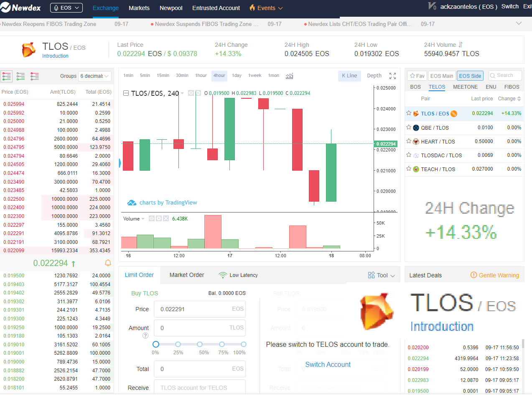This screenshot has height=402, width=532.
Task: Show buy orders only view icon
Action: [20, 76]
